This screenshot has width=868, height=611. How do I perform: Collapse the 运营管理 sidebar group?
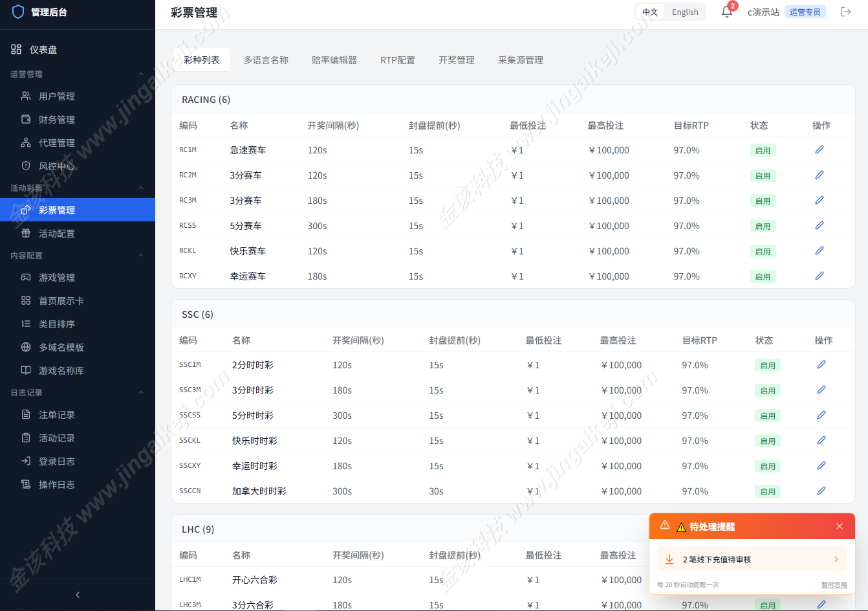click(x=141, y=74)
